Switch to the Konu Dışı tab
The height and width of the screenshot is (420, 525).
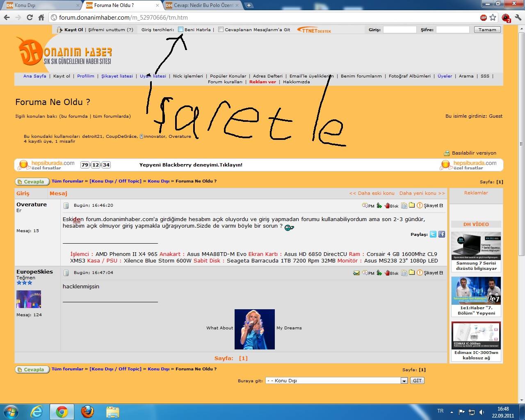pos(41,5)
